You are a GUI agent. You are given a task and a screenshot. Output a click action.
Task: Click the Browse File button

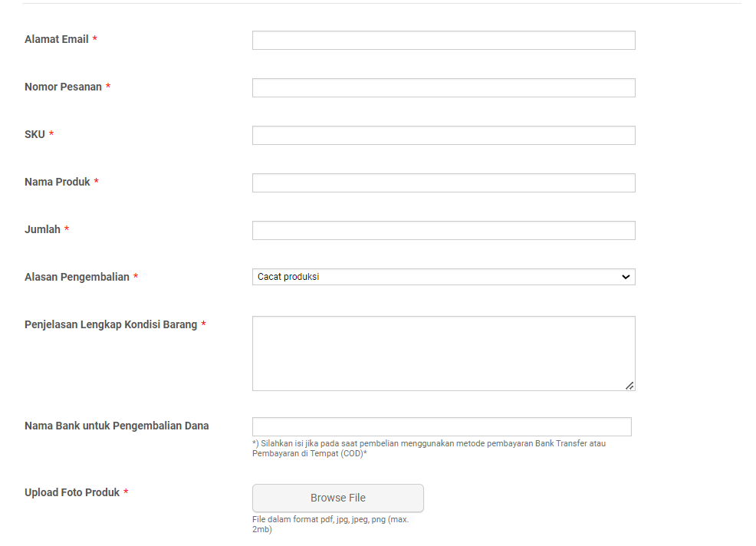pos(338,498)
